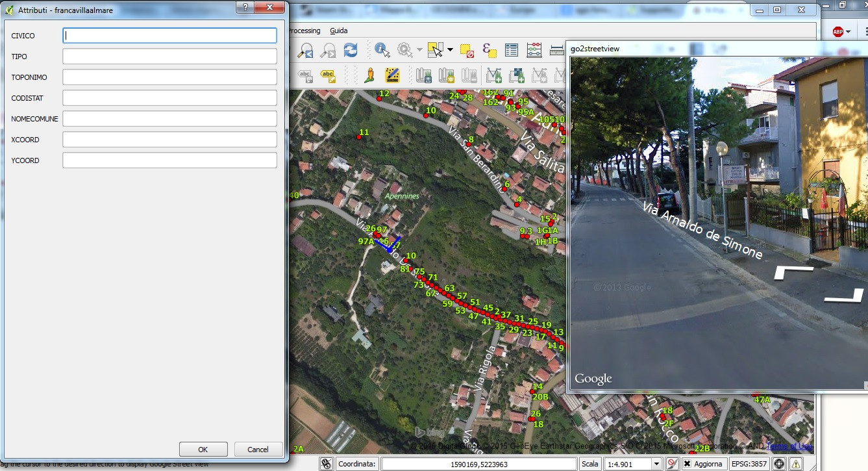Click in the CIVICO field
868x471 pixels.
170,36
